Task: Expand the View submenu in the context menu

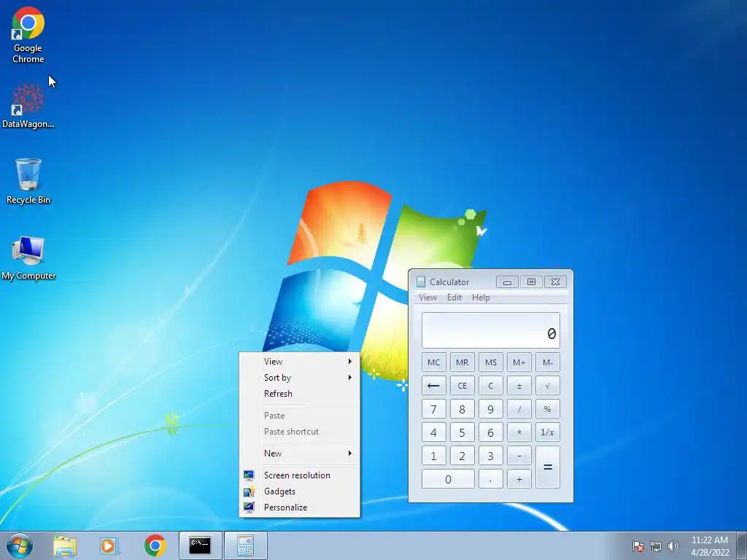Action: pos(300,362)
